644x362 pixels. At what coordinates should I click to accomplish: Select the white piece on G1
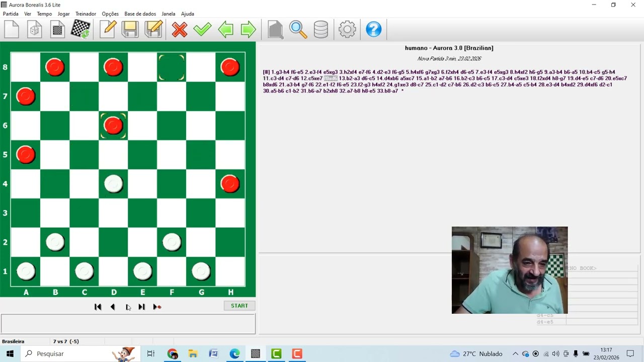(201, 271)
